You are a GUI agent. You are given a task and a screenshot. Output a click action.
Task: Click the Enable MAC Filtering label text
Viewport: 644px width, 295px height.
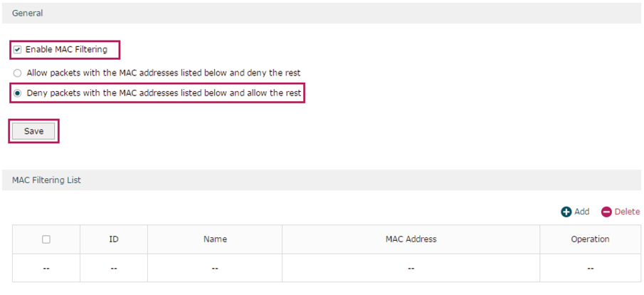[x=66, y=50]
